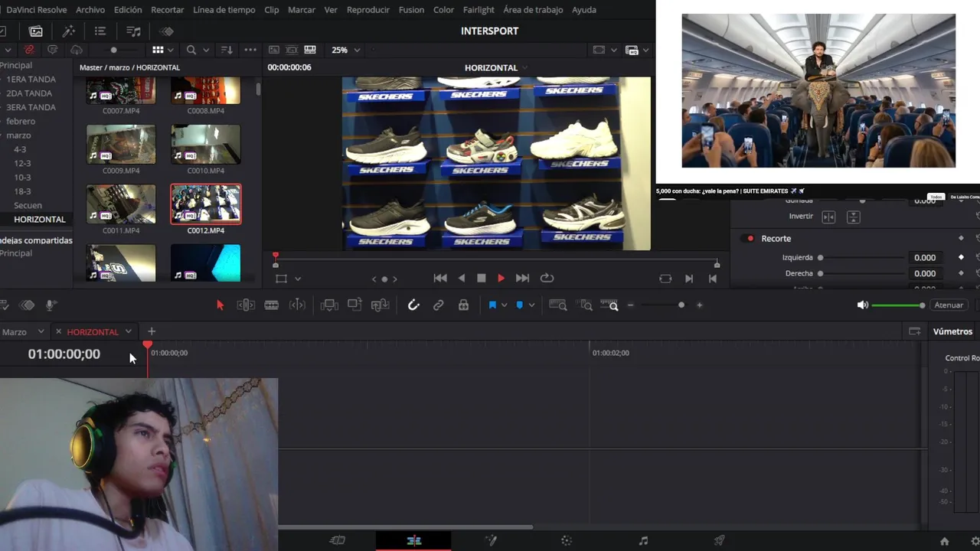Open the viewer HORIZONTAL title dropdown
This screenshot has height=551, width=980.
point(524,67)
